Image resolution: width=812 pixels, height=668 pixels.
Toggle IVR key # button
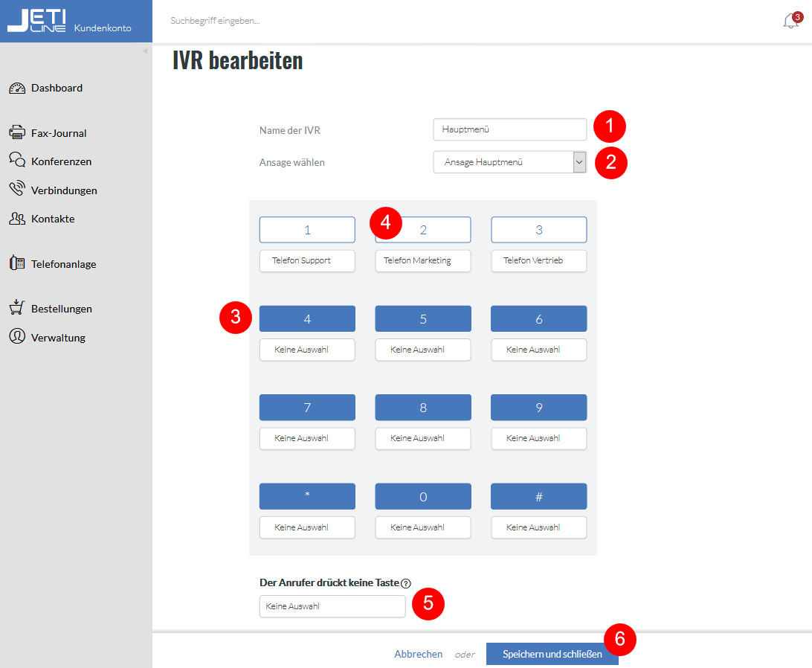click(x=538, y=496)
